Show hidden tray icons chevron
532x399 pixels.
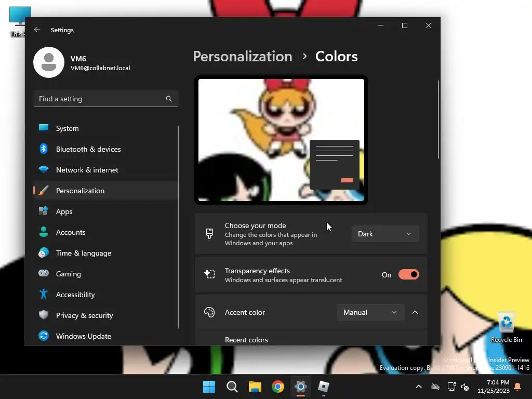click(419, 387)
